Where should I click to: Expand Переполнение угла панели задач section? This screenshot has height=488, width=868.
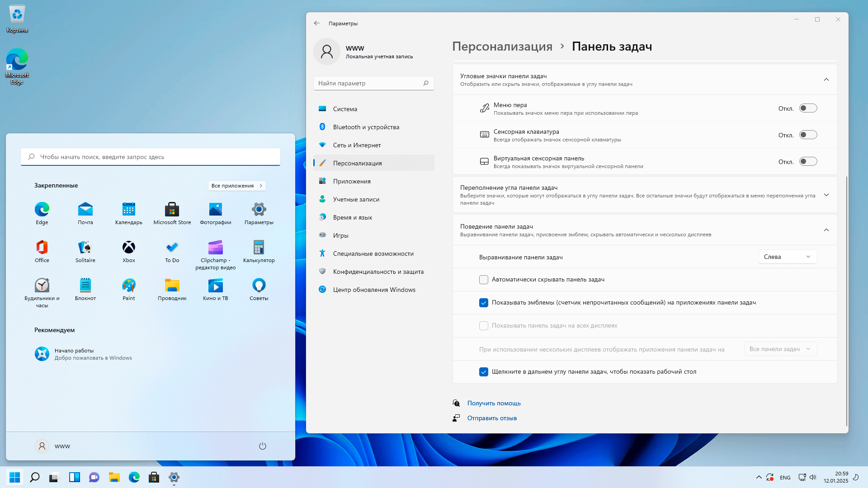coord(826,195)
